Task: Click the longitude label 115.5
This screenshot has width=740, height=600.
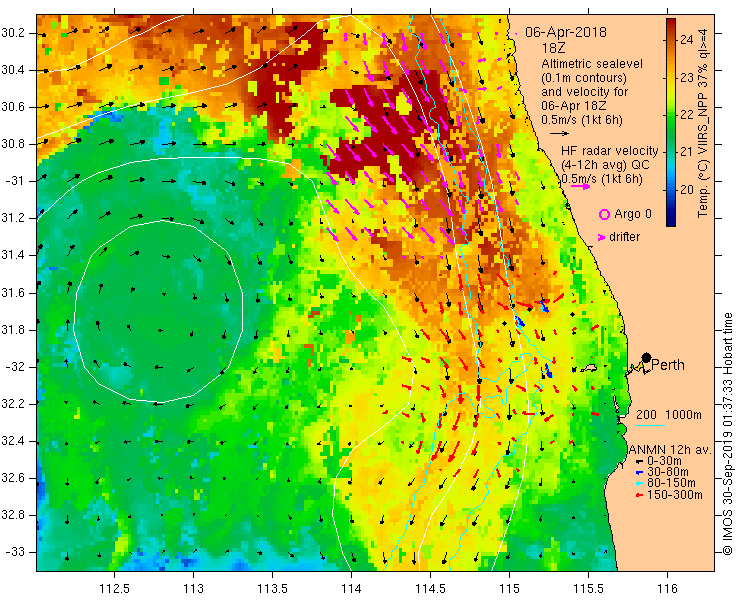Action: 588,589
